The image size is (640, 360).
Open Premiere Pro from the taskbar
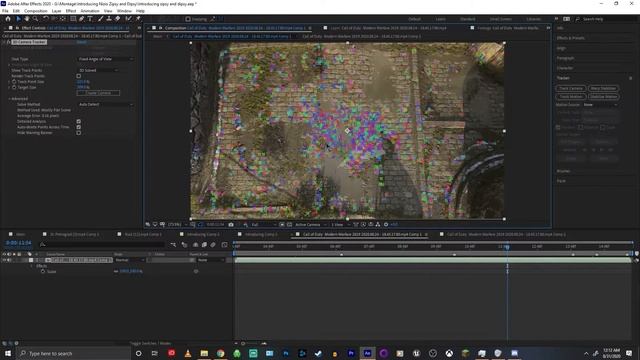351,353
